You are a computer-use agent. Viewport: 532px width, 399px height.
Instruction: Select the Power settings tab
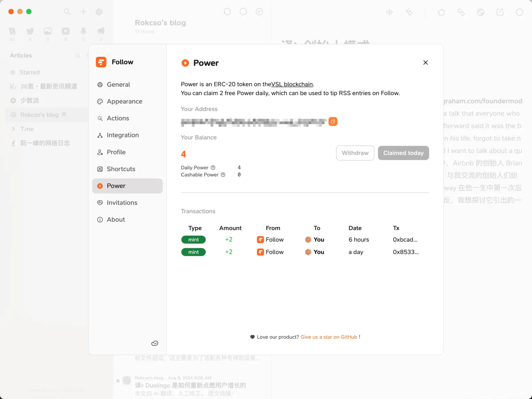[x=127, y=186]
